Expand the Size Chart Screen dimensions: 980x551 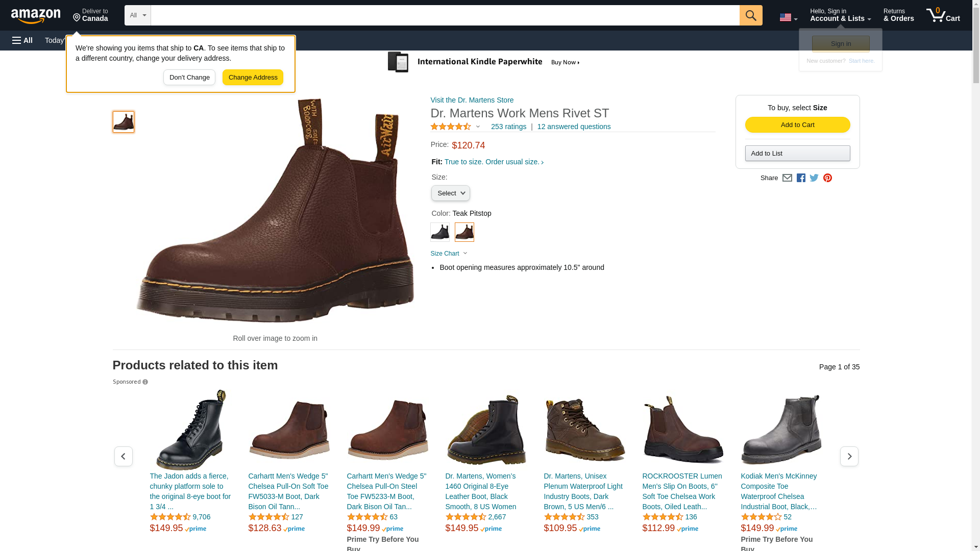tap(449, 254)
